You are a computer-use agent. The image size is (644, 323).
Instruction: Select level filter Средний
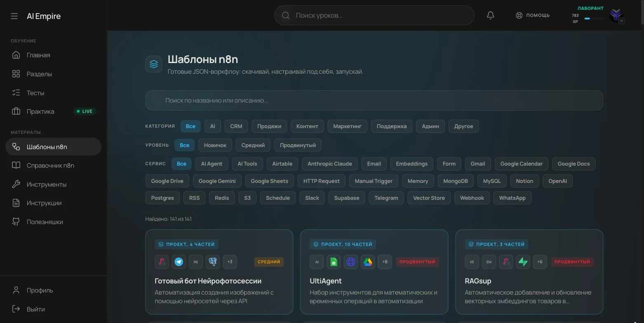(253, 145)
